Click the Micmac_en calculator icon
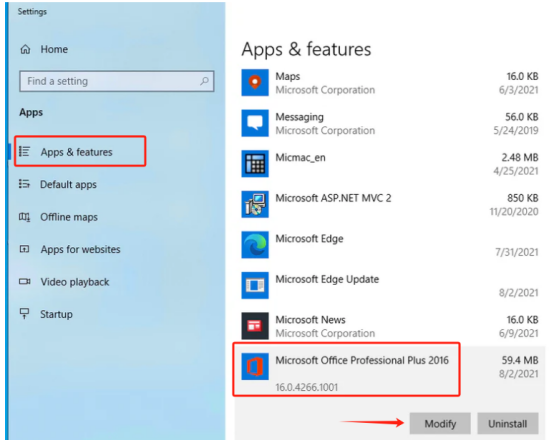The image size is (554, 440). [255, 164]
